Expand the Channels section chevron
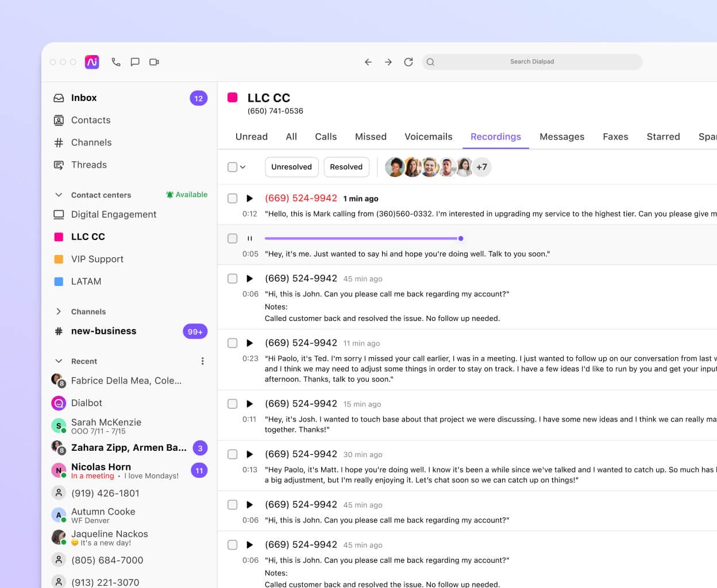717x588 pixels. pos(59,312)
